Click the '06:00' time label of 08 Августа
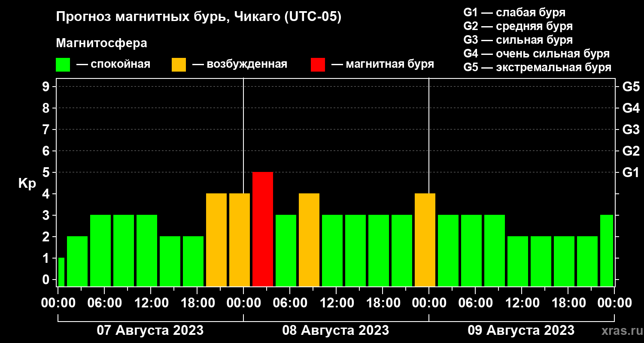Screen dimensions: 644x343 [x=289, y=303]
